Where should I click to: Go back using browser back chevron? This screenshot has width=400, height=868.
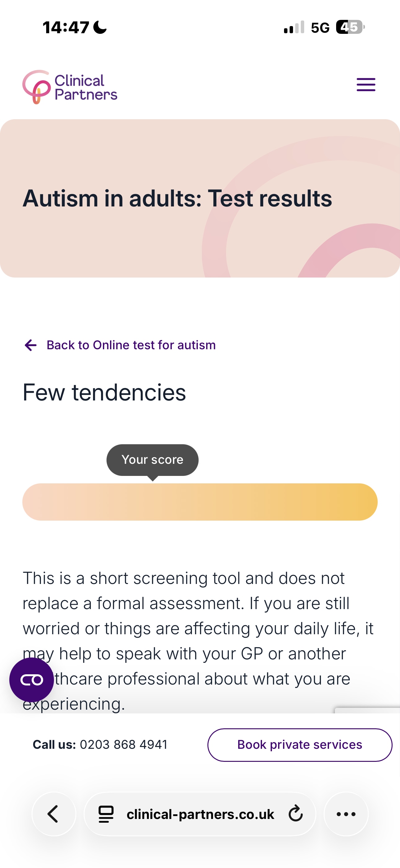pyautogui.click(x=54, y=814)
